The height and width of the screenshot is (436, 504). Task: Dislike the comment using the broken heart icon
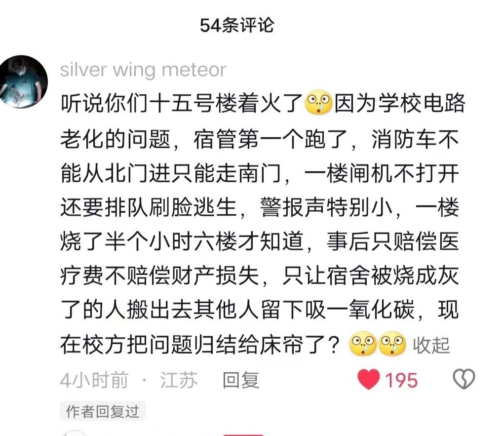464,379
